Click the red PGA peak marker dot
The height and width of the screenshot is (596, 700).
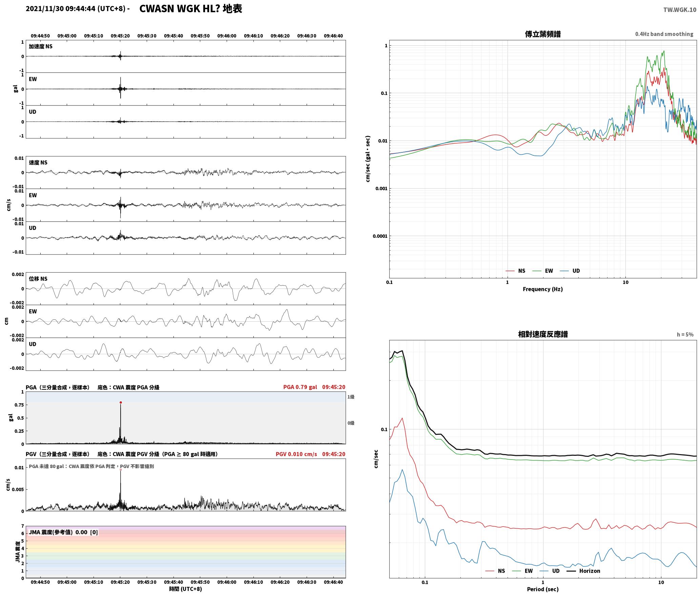point(121,403)
